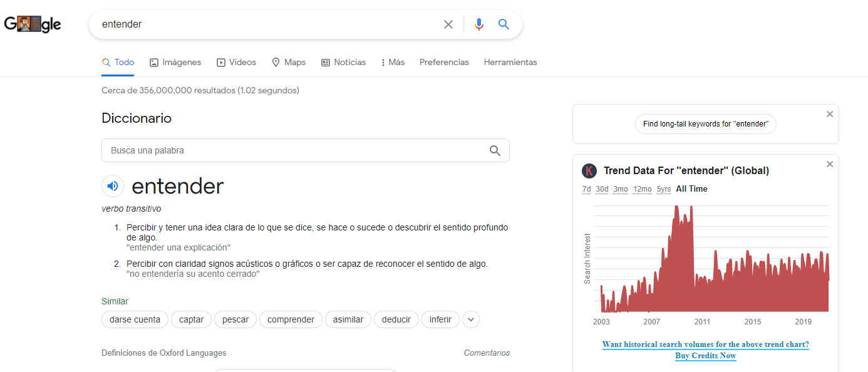Screen dimensions: 868x372
Task: Play pronunciation of "entender"
Action: coord(113,186)
